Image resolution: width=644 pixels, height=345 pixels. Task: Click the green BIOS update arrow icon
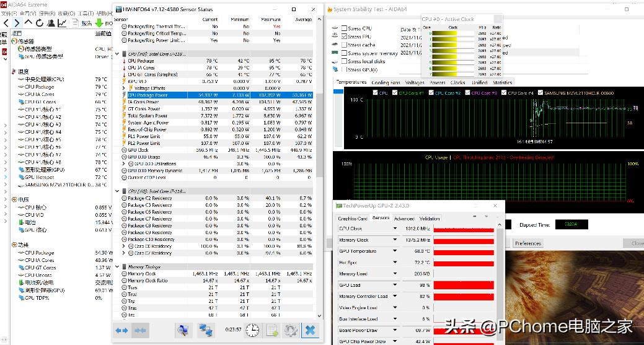99,23
